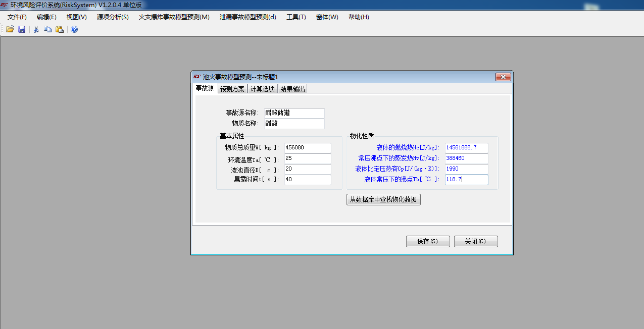Click the 暴露时间t field showing 40
This screenshot has height=329, width=644.
(x=308, y=180)
